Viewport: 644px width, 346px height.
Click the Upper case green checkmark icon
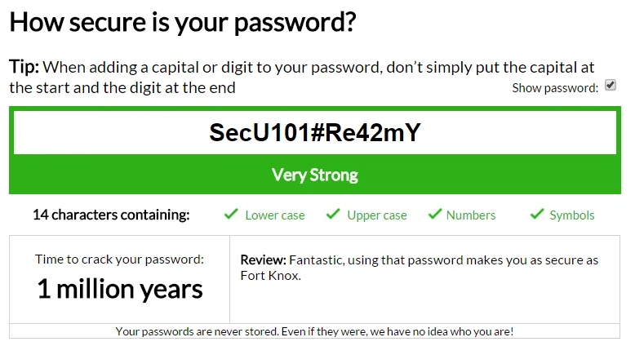pos(332,215)
